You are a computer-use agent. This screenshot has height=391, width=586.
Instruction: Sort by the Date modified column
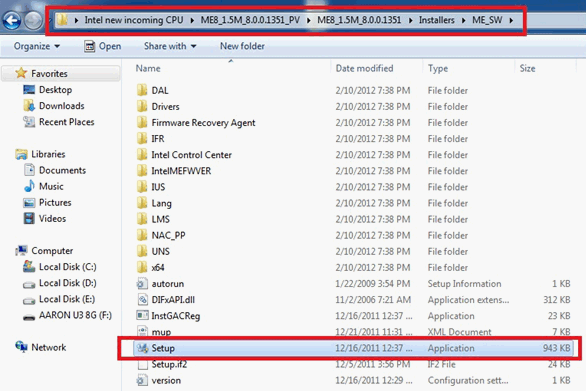364,68
